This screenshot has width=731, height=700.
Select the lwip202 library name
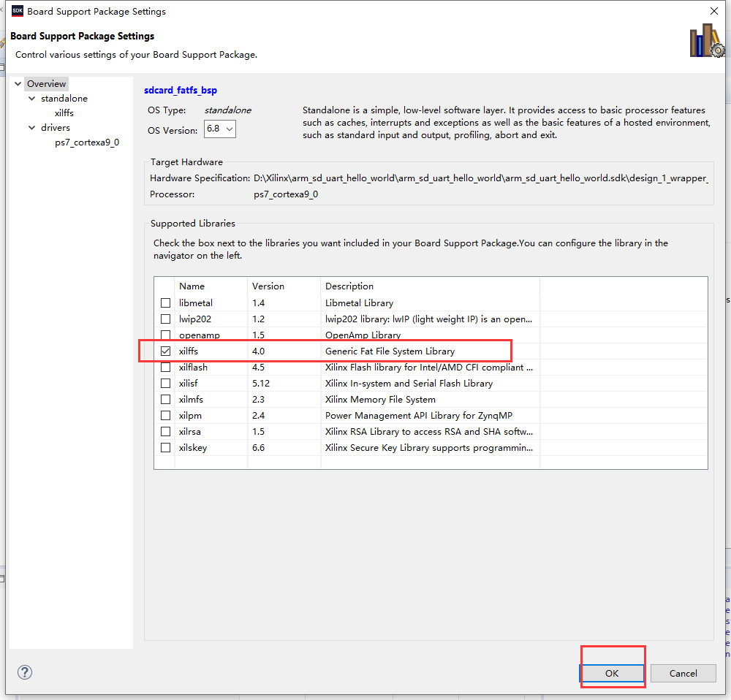click(x=195, y=319)
